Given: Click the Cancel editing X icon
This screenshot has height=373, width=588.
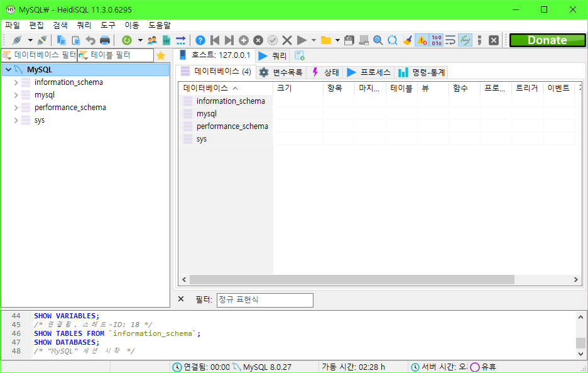Looking at the screenshot, I should (287, 40).
